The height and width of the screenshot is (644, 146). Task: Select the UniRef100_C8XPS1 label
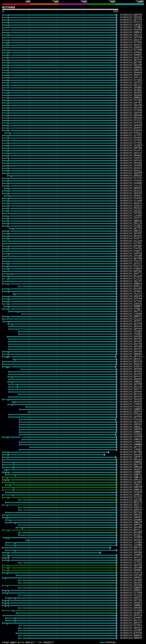pos(131,158)
